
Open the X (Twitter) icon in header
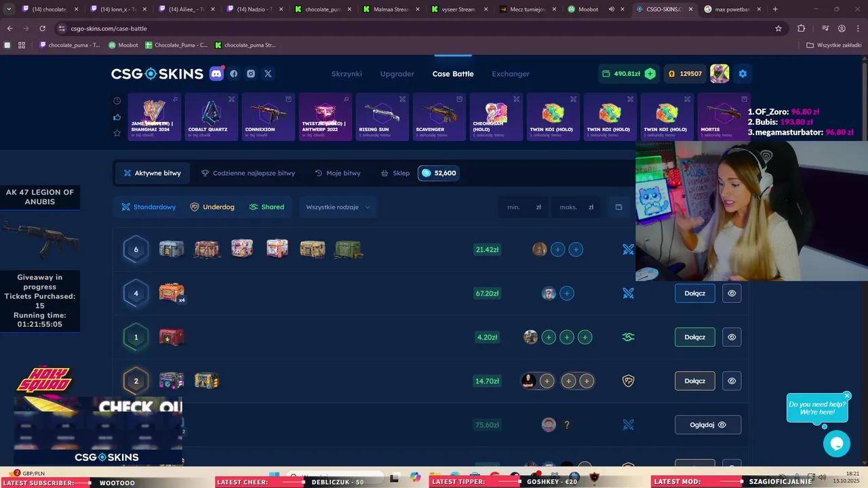tap(268, 74)
